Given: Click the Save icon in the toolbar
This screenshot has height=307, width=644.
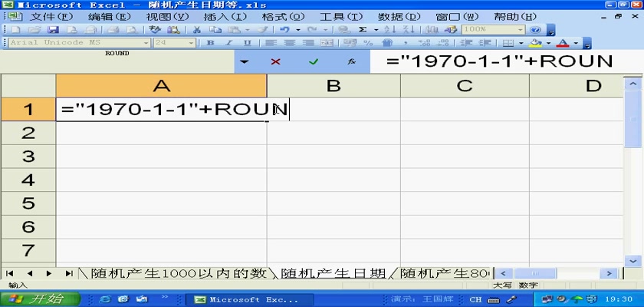Looking at the screenshot, I should [x=53, y=29].
